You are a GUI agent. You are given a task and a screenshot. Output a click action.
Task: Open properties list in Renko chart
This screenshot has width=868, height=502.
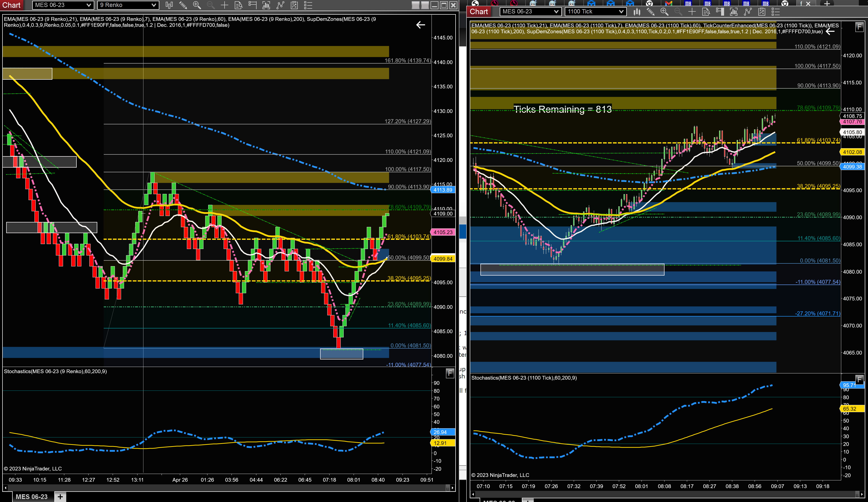(308, 5)
